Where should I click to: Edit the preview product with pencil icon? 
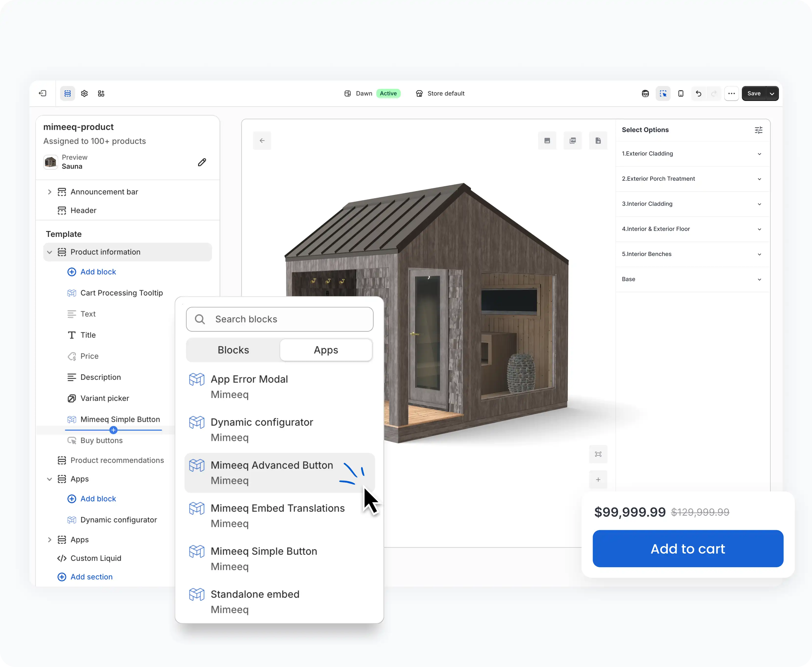point(202,162)
